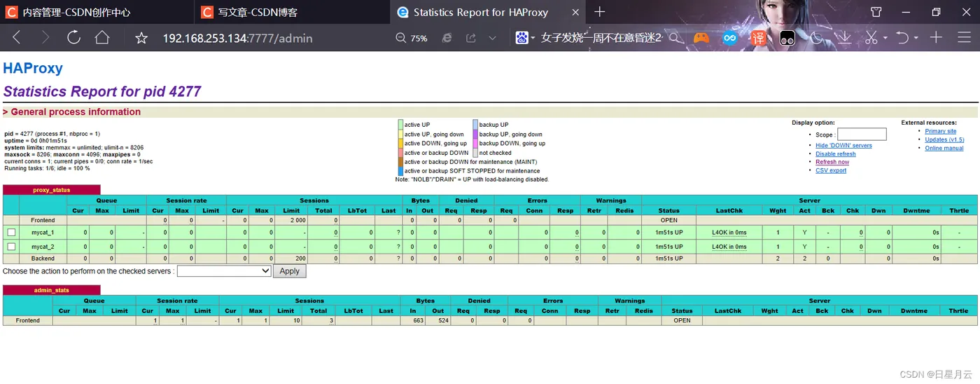Click the backup UP blue legend swatch
980x384 pixels.
pyautogui.click(x=475, y=125)
